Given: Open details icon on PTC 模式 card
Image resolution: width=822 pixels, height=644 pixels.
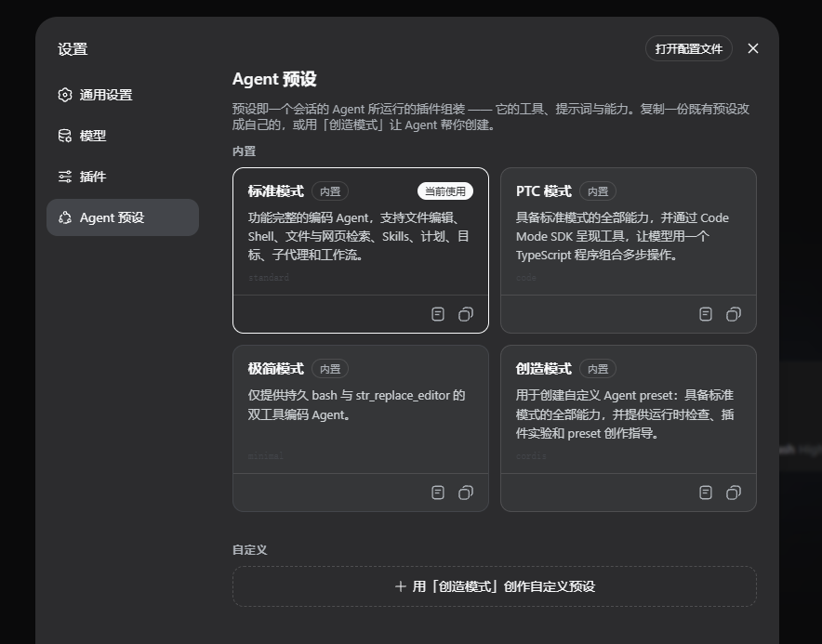Looking at the screenshot, I should [706, 314].
